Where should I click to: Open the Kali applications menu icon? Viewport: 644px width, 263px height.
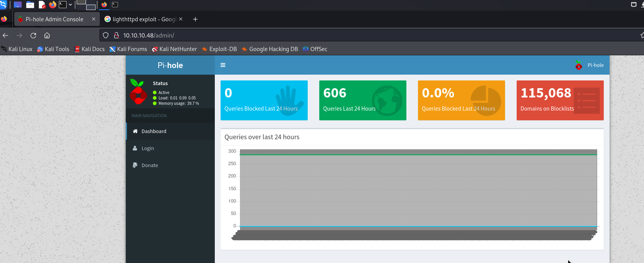click(x=3, y=5)
